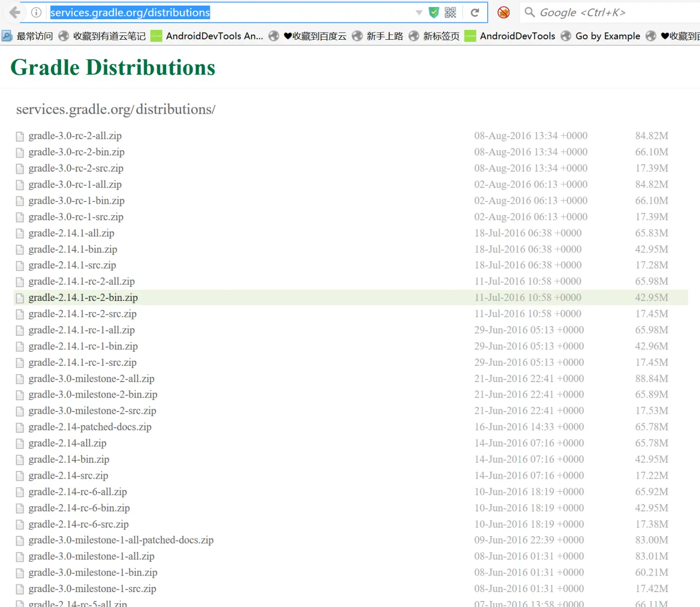700x607 pixels.
Task: Click file icon beside gradle-3.0-milestone-1-src.zip
Action: click(x=20, y=589)
